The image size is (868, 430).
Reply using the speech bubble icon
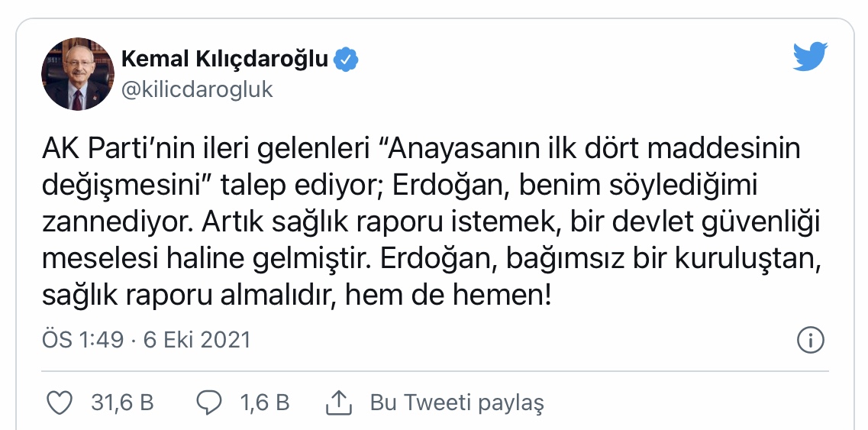point(210,402)
